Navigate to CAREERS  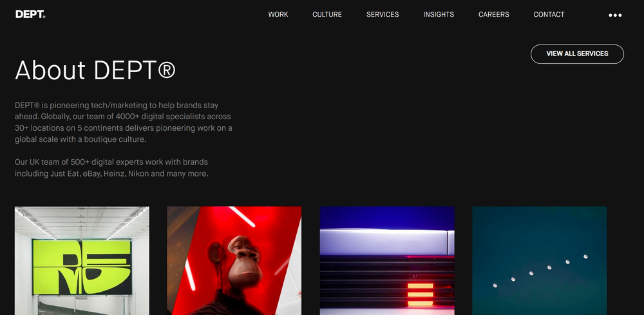click(x=494, y=14)
